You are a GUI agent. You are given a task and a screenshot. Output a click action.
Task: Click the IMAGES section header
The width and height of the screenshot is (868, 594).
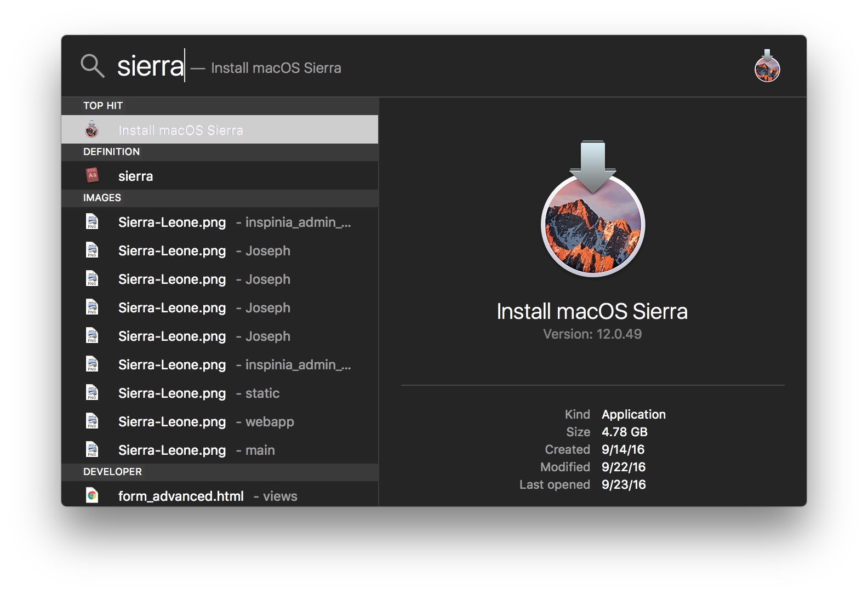[x=220, y=198]
